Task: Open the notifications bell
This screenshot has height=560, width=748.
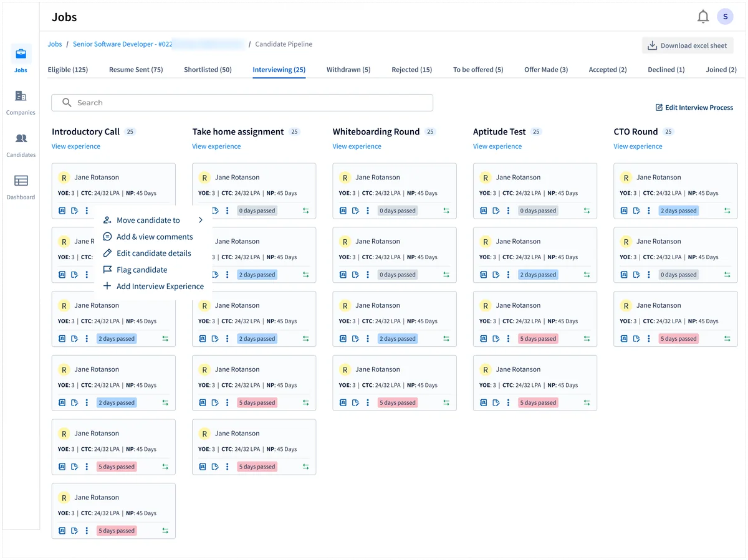Action: pos(703,17)
